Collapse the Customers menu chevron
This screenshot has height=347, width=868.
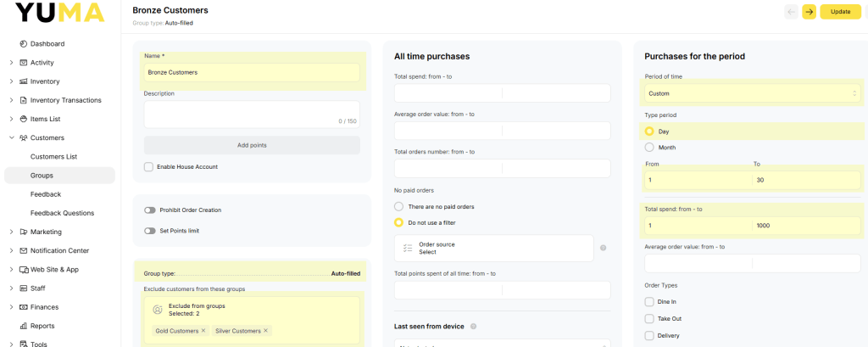coord(12,138)
